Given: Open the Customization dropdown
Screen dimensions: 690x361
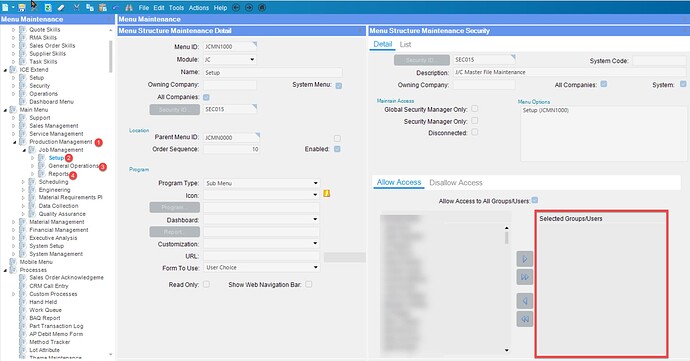Looking at the screenshot, I should [316, 243].
